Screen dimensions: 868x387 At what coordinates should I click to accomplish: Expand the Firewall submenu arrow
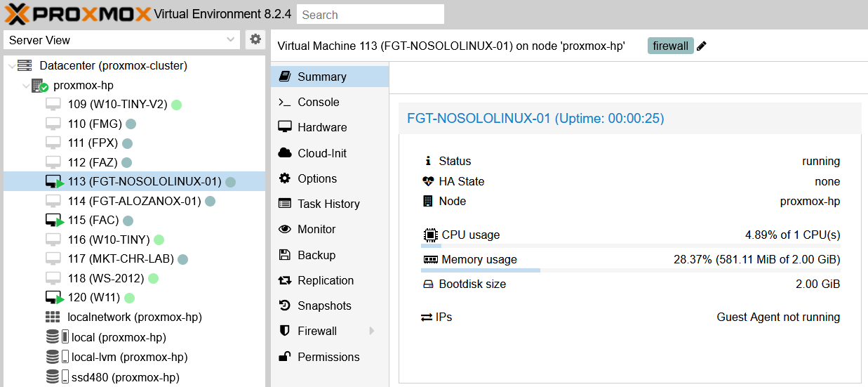(372, 331)
